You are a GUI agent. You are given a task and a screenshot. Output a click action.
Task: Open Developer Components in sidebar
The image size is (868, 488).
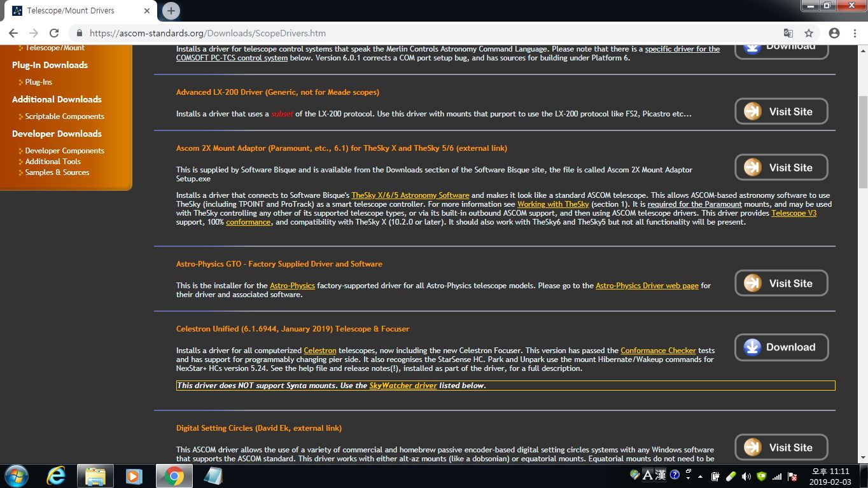click(64, 151)
